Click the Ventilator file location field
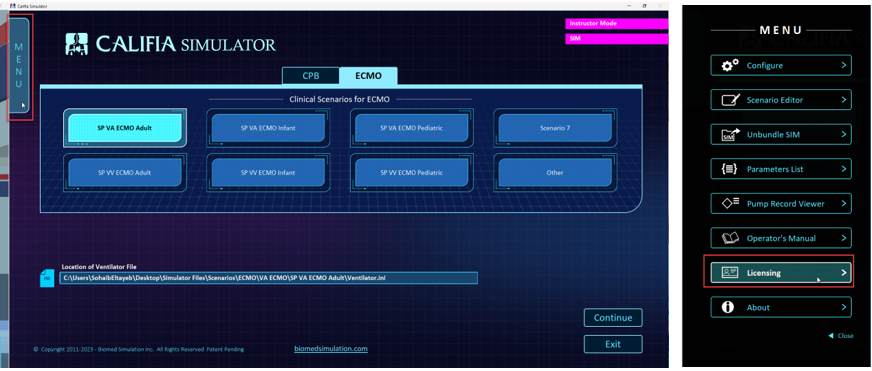 click(268, 278)
